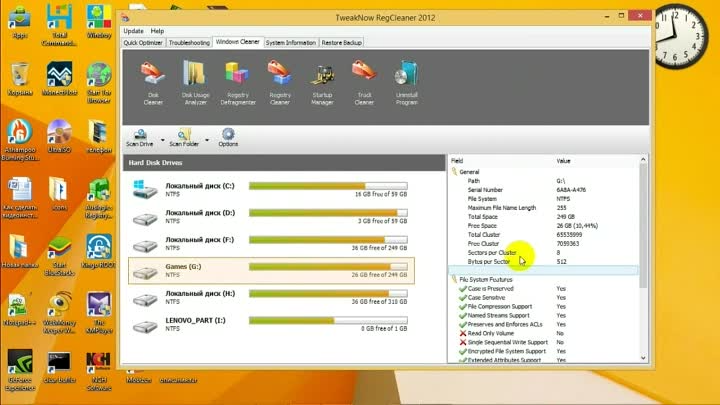720x405 pixels.
Task: Select the Case is Preserved row
Action: click(544, 288)
